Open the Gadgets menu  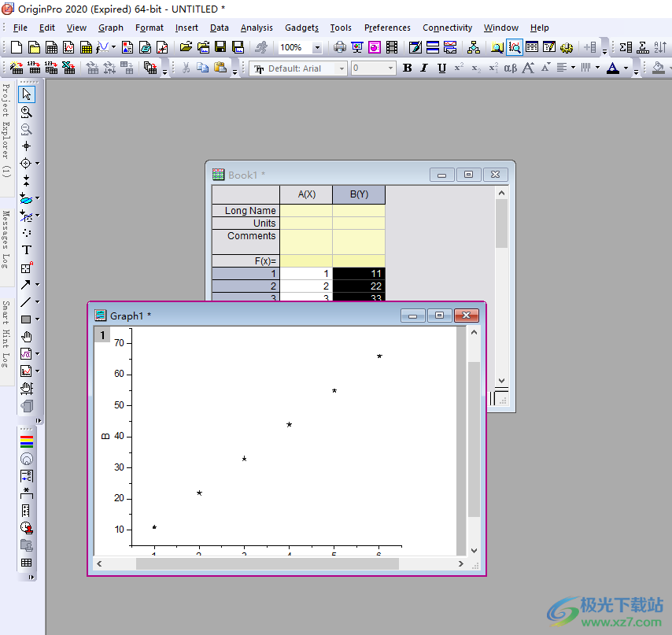pyautogui.click(x=301, y=28)
